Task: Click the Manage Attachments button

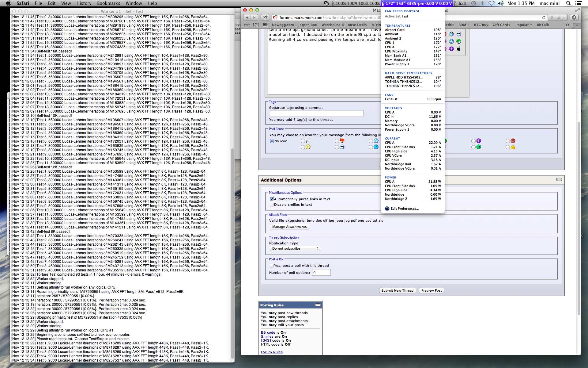Action: pyautogui.click(x=289, y=227)
